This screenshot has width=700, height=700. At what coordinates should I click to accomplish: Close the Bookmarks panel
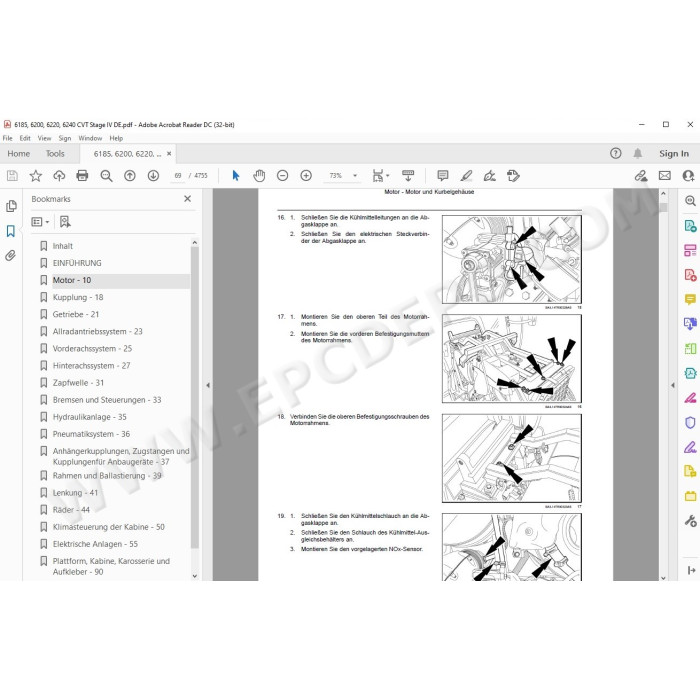point(188,199)
